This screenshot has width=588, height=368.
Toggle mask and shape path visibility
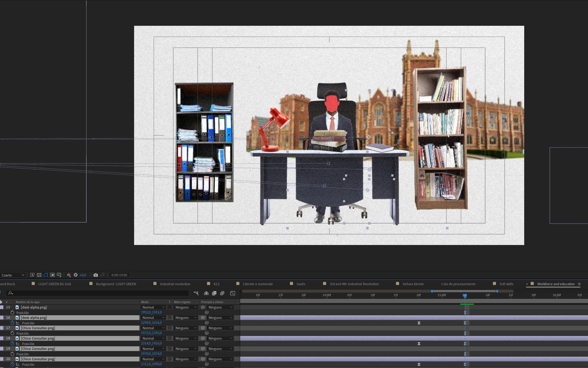[46, 275]
